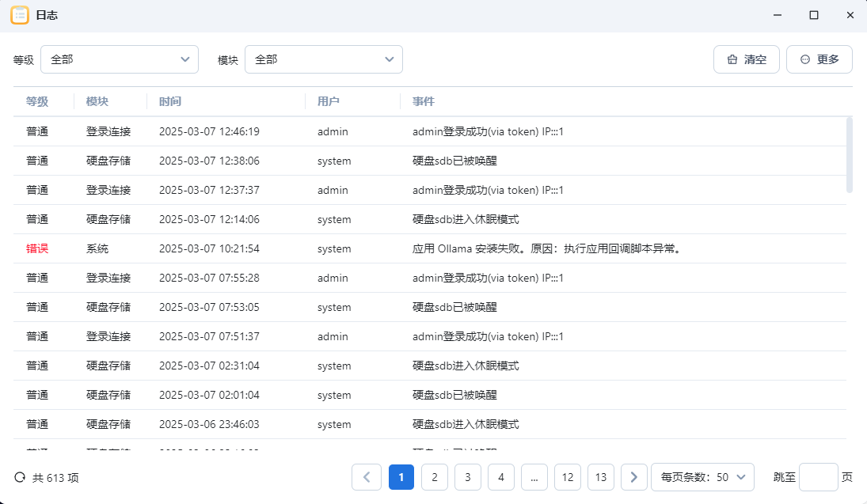Click the 共 613 项 total count

55,477
